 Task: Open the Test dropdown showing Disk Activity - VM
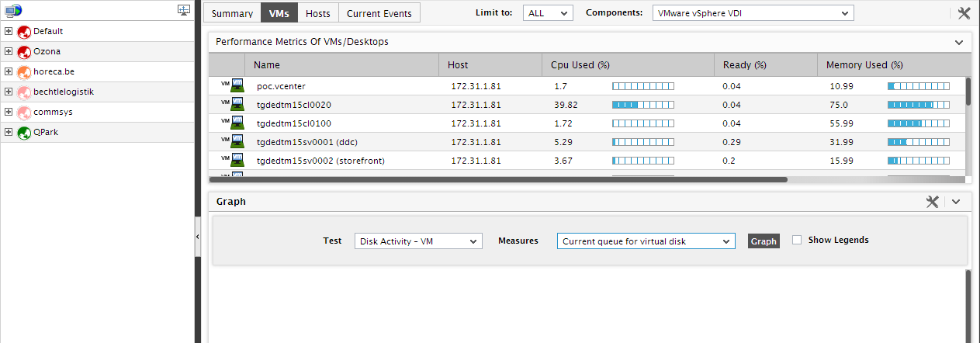click(x=418, y=241)
